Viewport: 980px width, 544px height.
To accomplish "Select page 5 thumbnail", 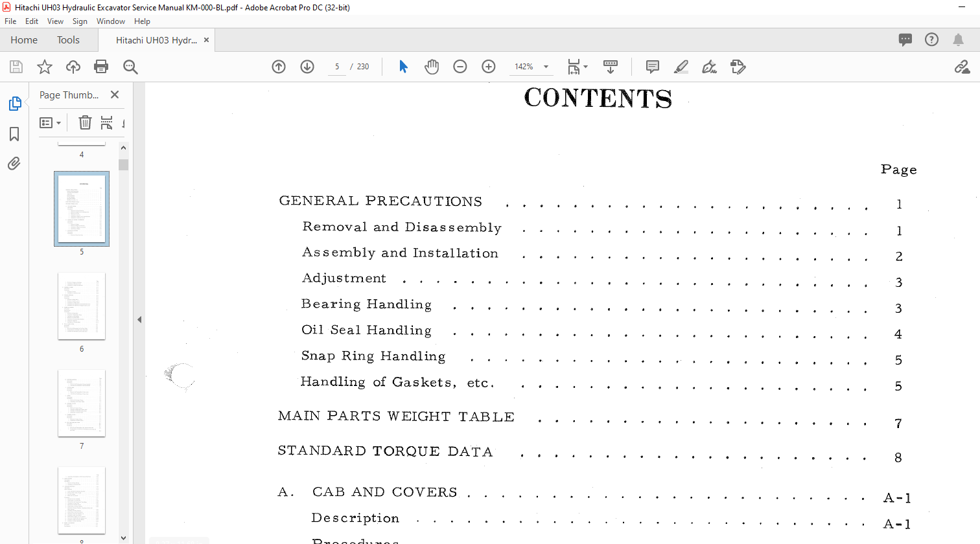I will tap(82, 209).
